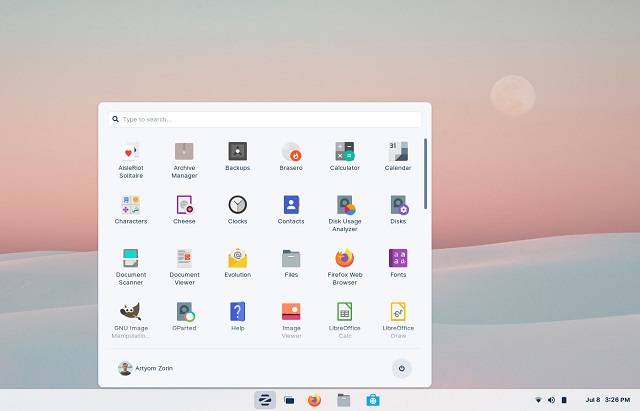
Task: Open AisleRiot Solitaire
Action: tap(131, 160)
